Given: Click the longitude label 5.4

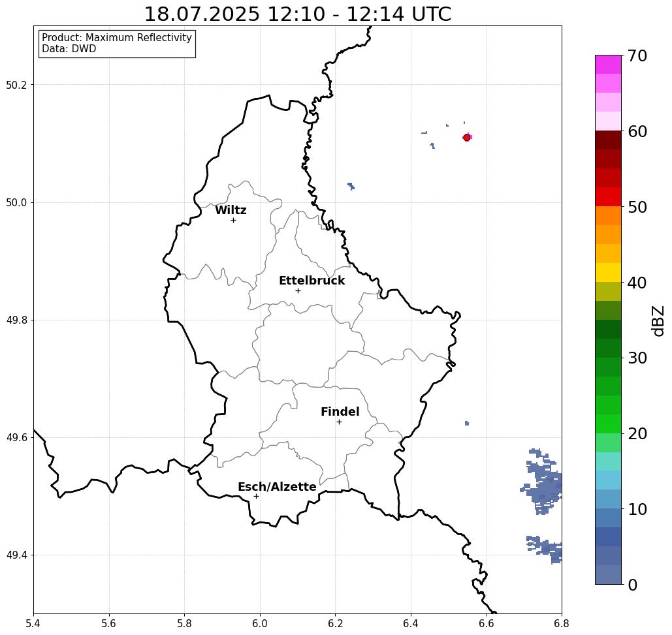Looking at the screenshot, I should 33,623.
